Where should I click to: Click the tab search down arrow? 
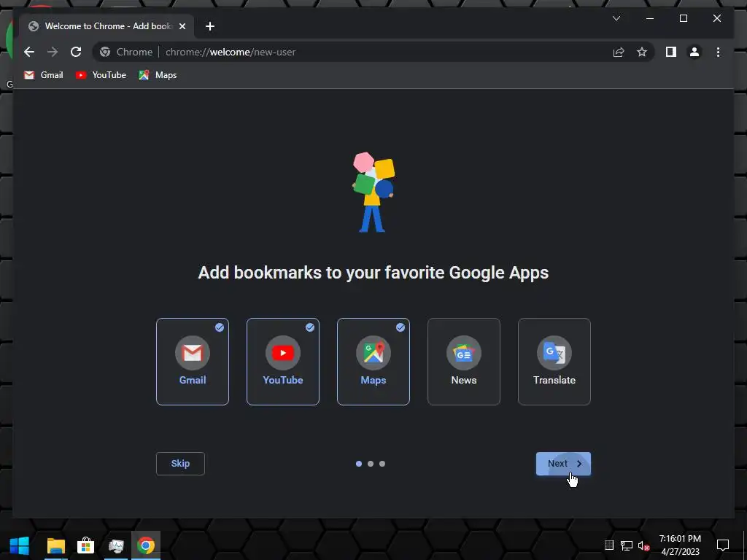point(616,18)
